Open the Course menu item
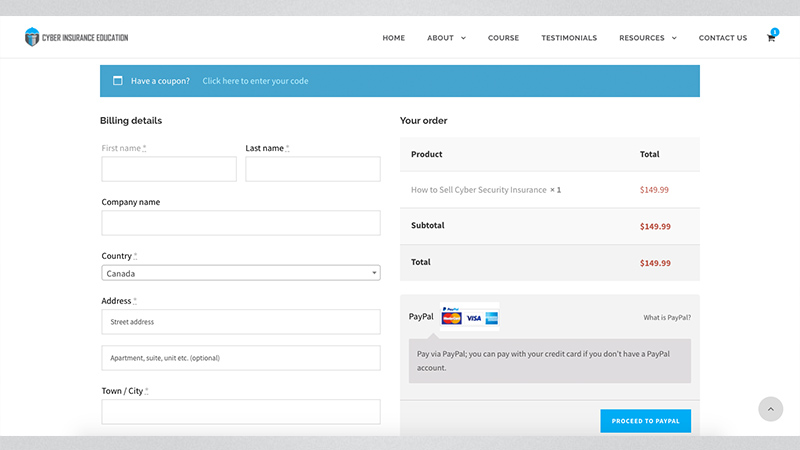Viewport: 800px width, 450px height. (503, 38)
